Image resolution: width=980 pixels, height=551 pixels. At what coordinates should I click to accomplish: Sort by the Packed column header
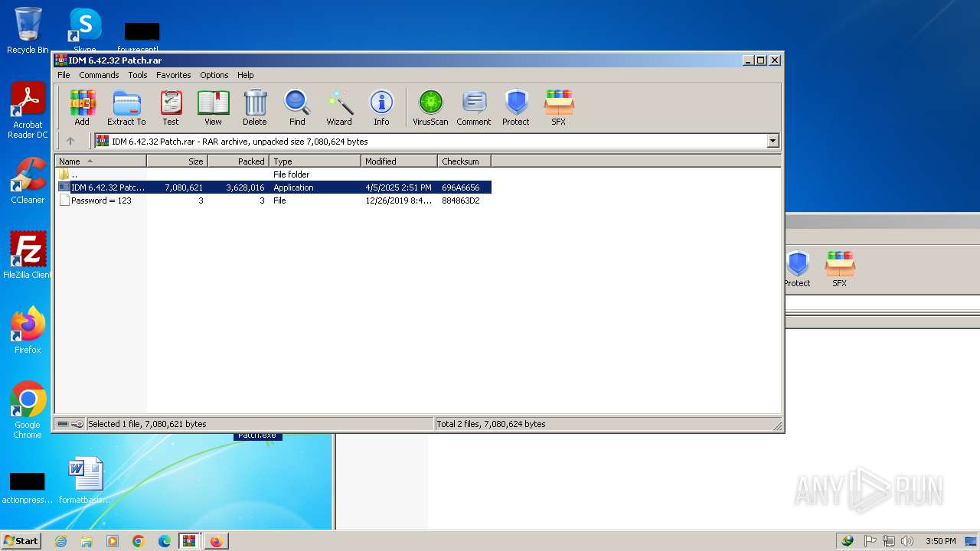239,161
